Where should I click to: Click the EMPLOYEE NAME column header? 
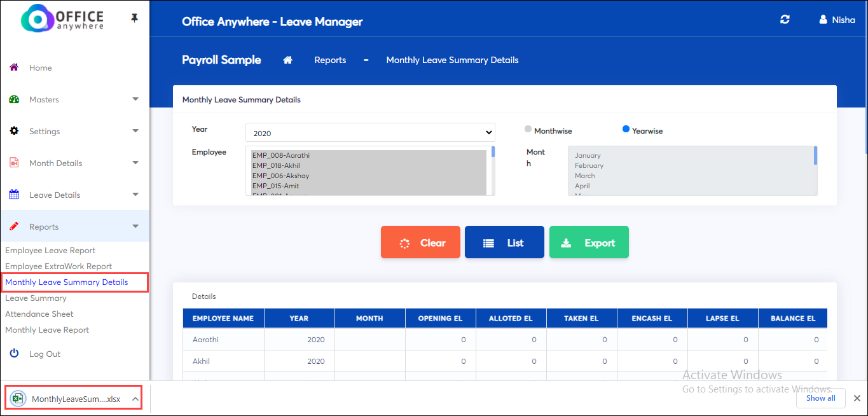[223, 319]
